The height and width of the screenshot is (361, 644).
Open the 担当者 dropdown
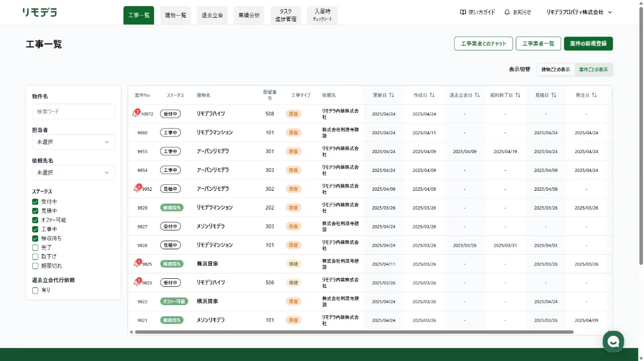74,142
